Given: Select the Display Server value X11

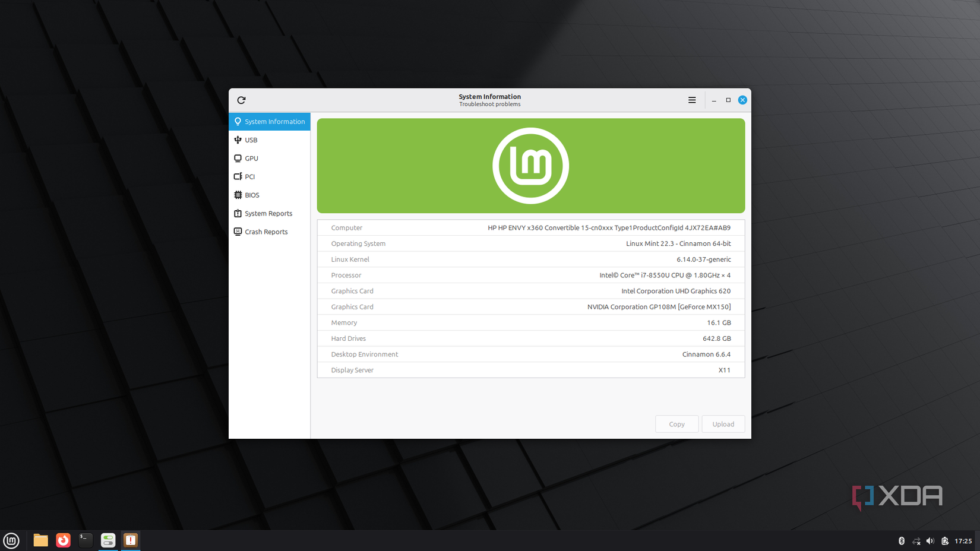Looking at the screenshot, I should pos(725,370).
